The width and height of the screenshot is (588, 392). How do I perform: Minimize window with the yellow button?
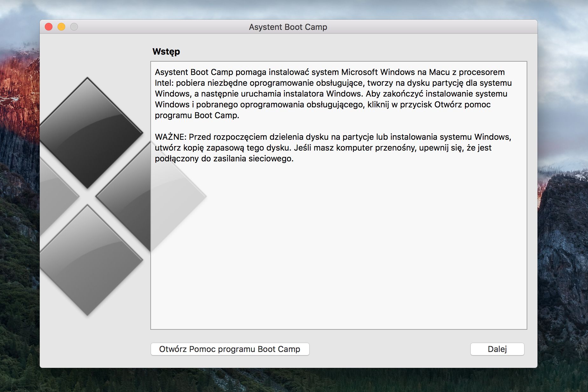61,27
